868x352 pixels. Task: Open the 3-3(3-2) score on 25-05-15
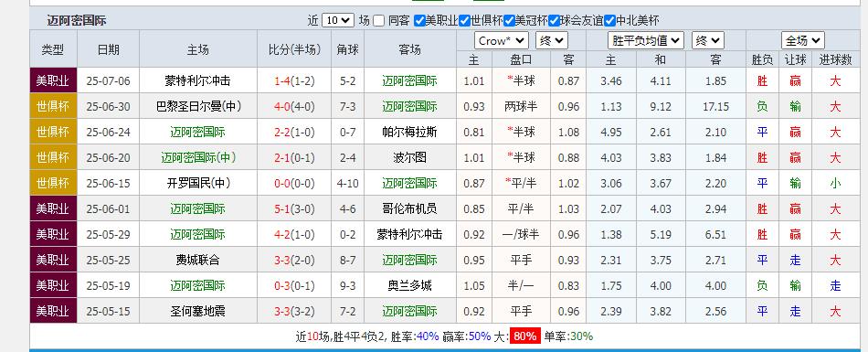pyautogui.click(x=294, y=311)
